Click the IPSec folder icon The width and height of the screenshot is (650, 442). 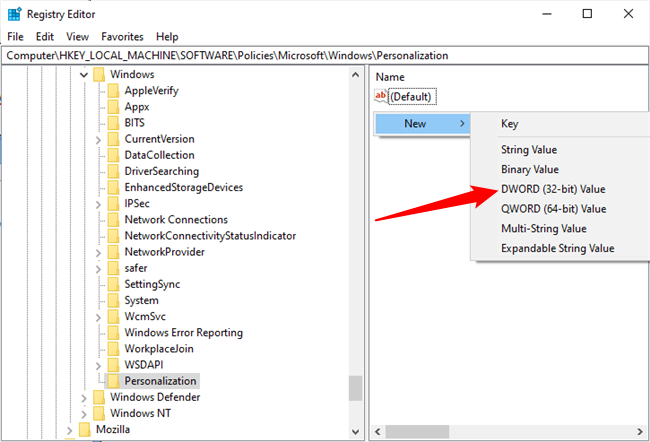click(x=113, y=204)
